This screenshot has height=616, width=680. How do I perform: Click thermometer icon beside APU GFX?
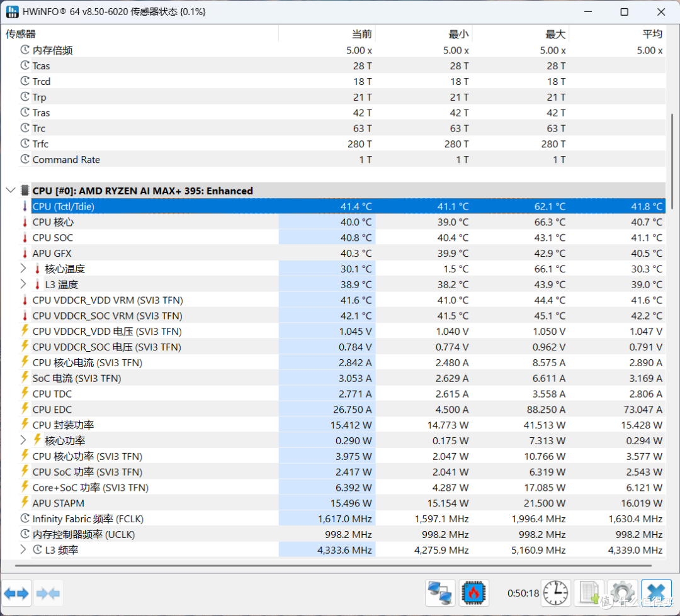pos(25,253)
